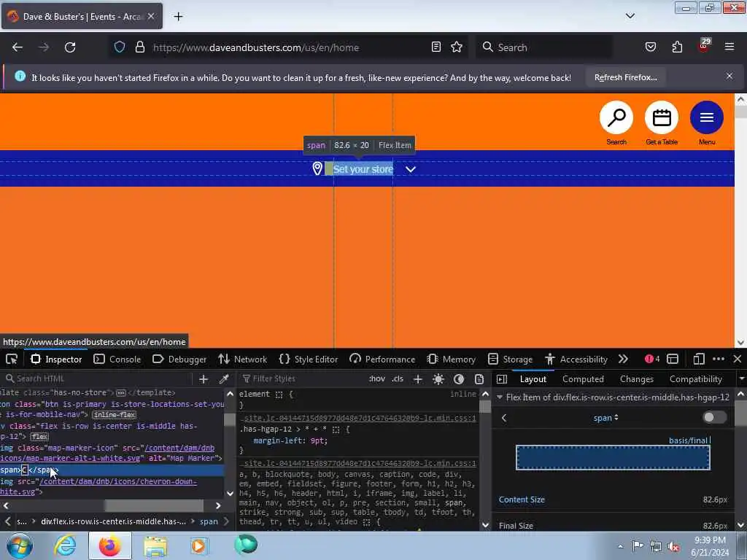Toggle light color scheme simulation sun icon
747x560 pixels.
tap(438, 379)
